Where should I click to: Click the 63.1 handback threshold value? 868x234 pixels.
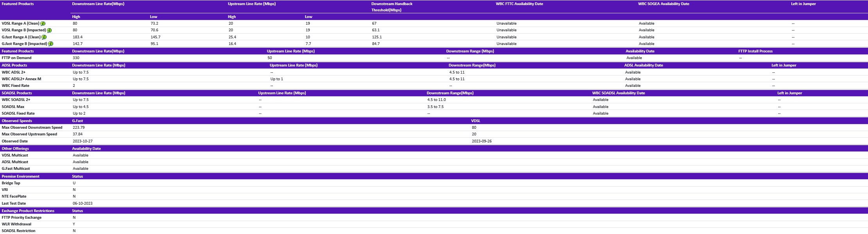[376, 30]
